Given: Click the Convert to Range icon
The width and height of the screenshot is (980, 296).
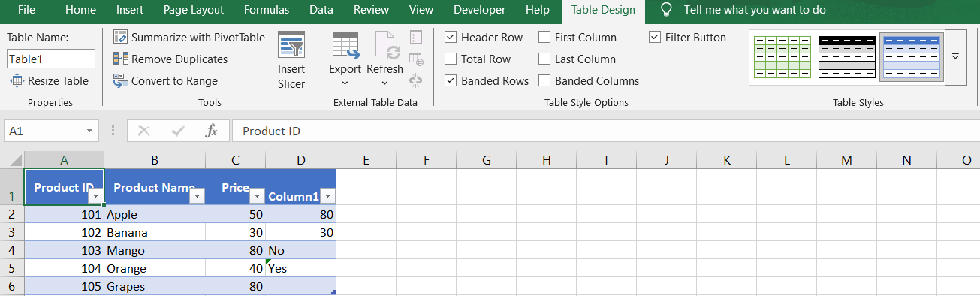Looking at the screenshot, I should point(120,80).
